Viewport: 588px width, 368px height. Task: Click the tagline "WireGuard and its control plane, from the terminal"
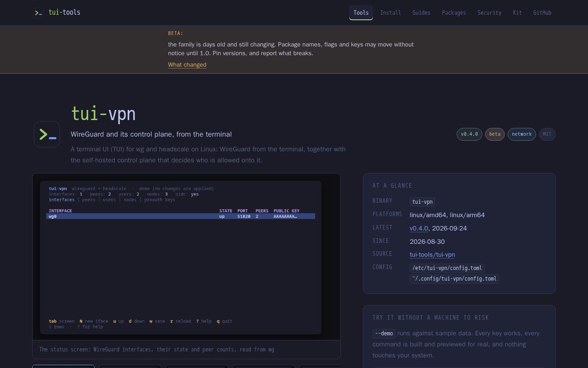151,134
